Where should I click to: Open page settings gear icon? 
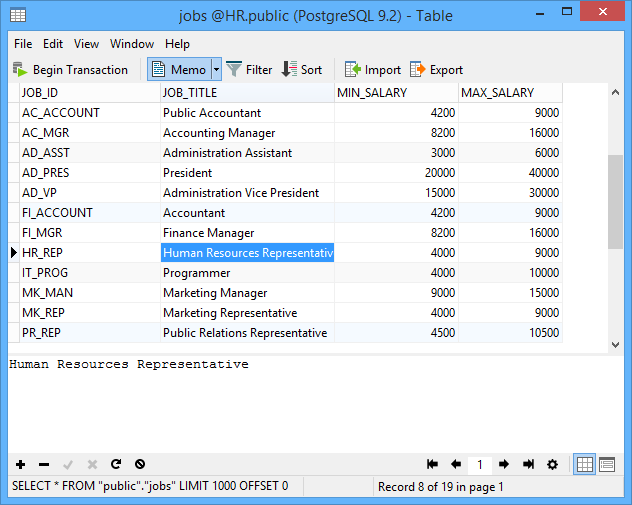552,464
